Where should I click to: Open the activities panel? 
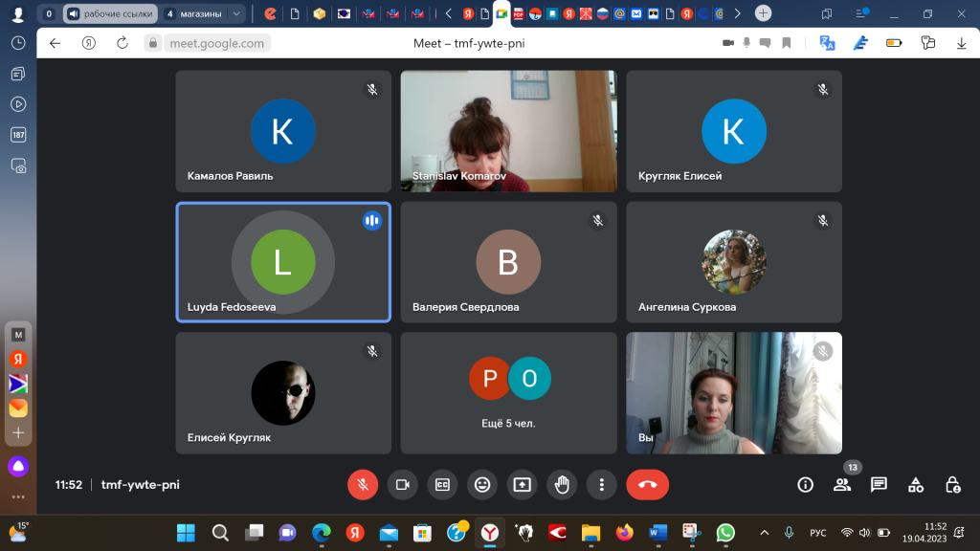pyautogui.click(x=916, y=485)
